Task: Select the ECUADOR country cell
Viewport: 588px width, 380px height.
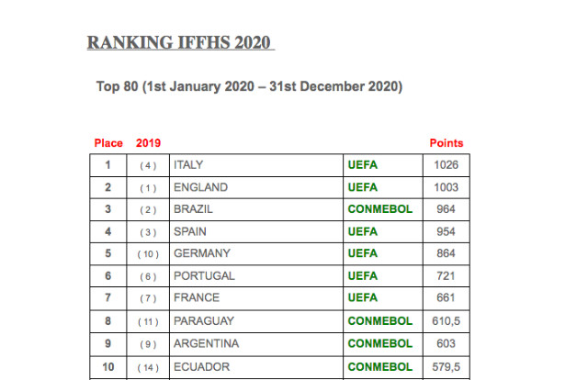Action: [256, 367]
